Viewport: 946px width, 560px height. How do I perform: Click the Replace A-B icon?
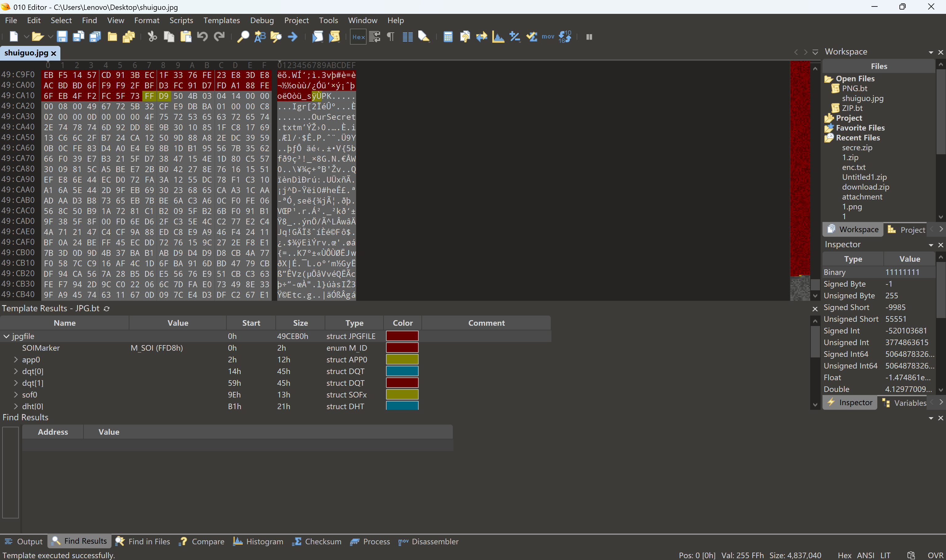pos(260,37)
